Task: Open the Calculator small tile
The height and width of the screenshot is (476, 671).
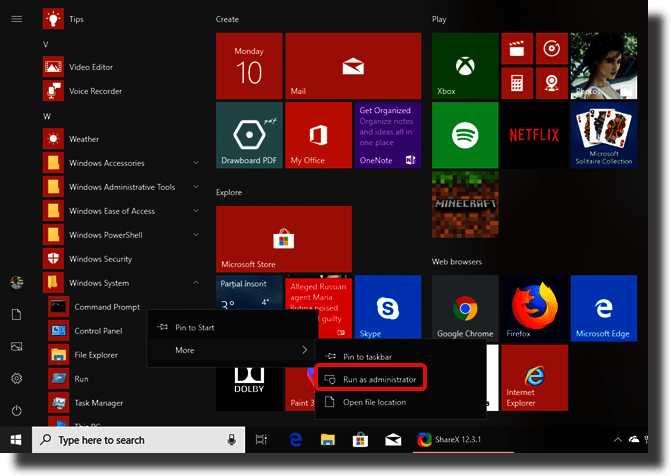Action: tap(517, 83)
